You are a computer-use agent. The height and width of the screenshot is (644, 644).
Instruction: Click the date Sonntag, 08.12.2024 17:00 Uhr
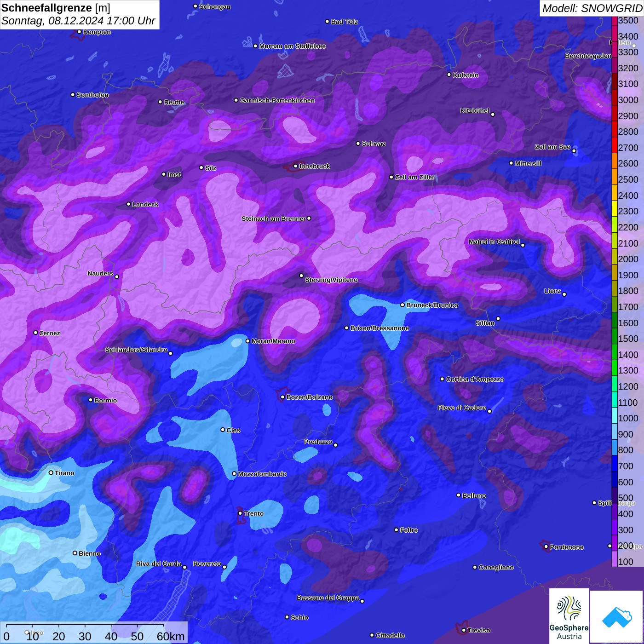pos(78,21)
